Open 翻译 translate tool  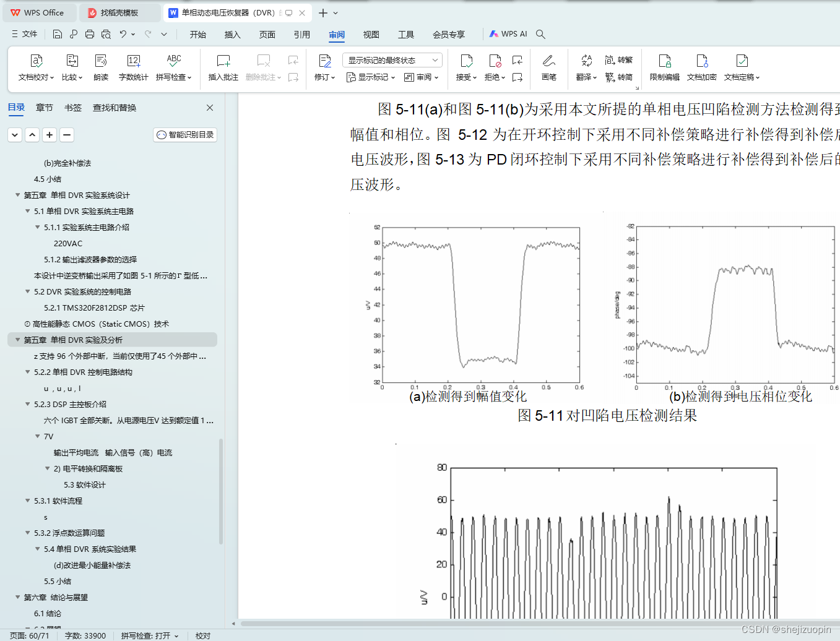586,68
